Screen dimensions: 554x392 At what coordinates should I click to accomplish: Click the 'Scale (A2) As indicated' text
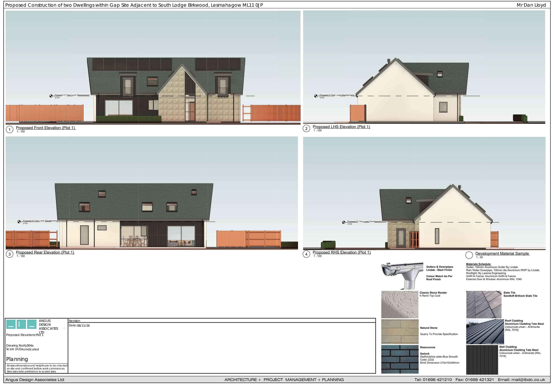[22, 349]
